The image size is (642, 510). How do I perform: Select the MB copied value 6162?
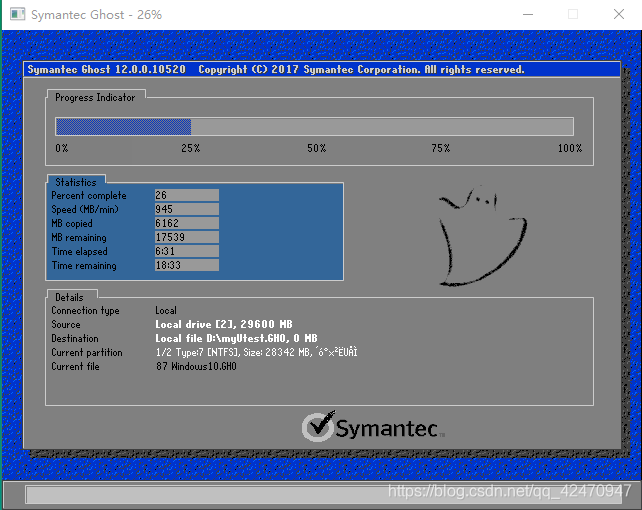[x=186, y=223]
